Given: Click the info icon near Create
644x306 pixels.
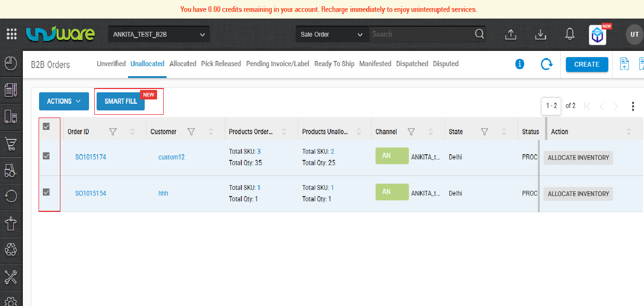Looking at the screenshot, I should coord(520,64).
